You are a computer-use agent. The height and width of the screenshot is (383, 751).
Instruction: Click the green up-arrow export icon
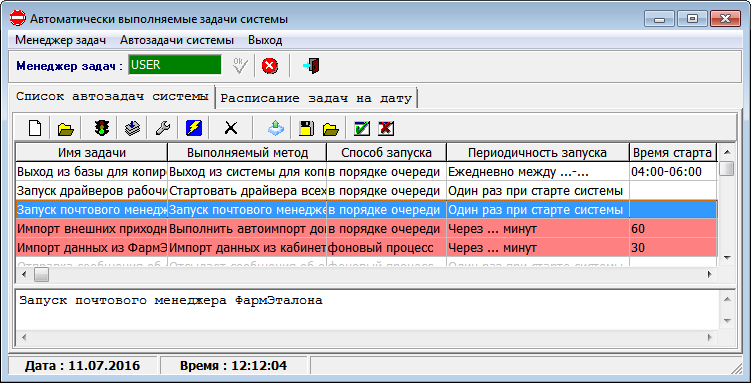click(x=276, y=128)
